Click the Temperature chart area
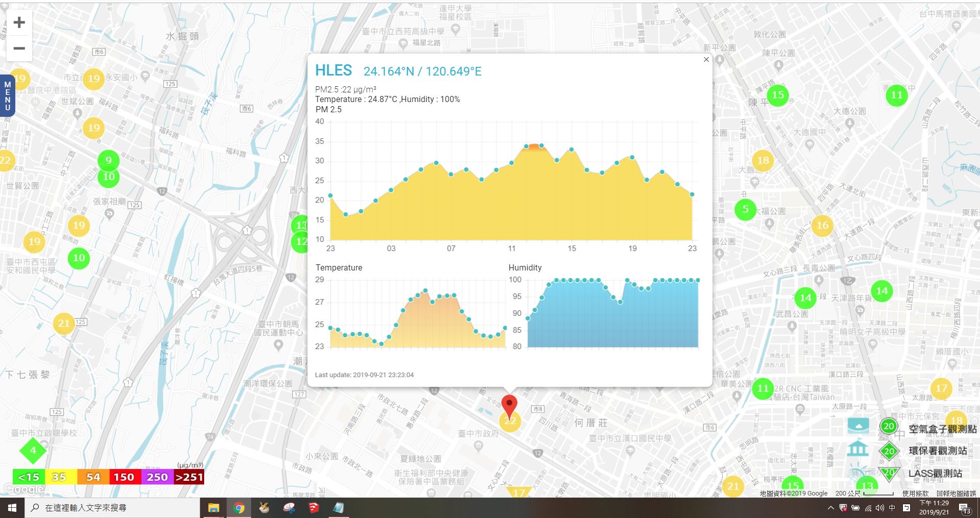This screenshot has height=518, width=980. pyautogui.click(x=418, y=313)
